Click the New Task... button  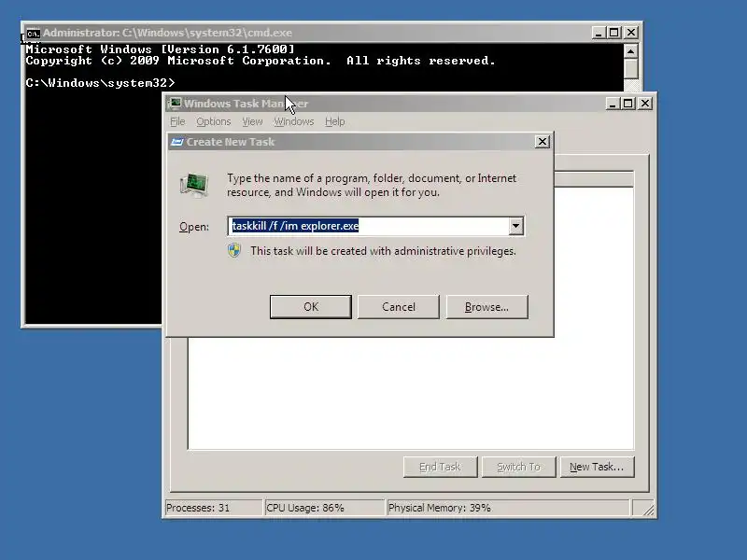(x=597, y=467)
